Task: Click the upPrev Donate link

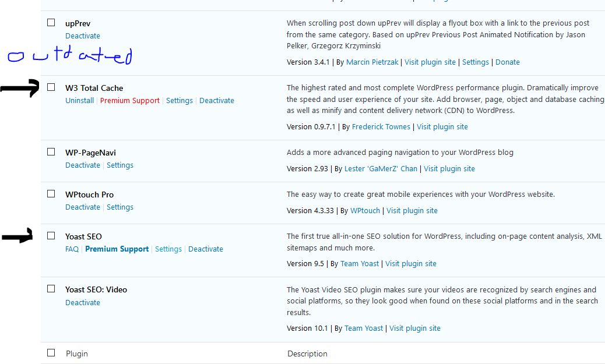Action: tap(508, 62)
